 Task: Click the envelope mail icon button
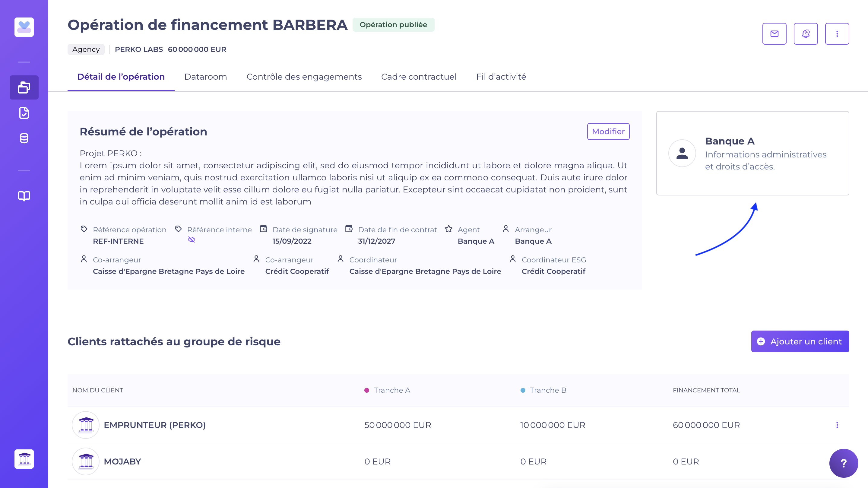tap(774, 34)
